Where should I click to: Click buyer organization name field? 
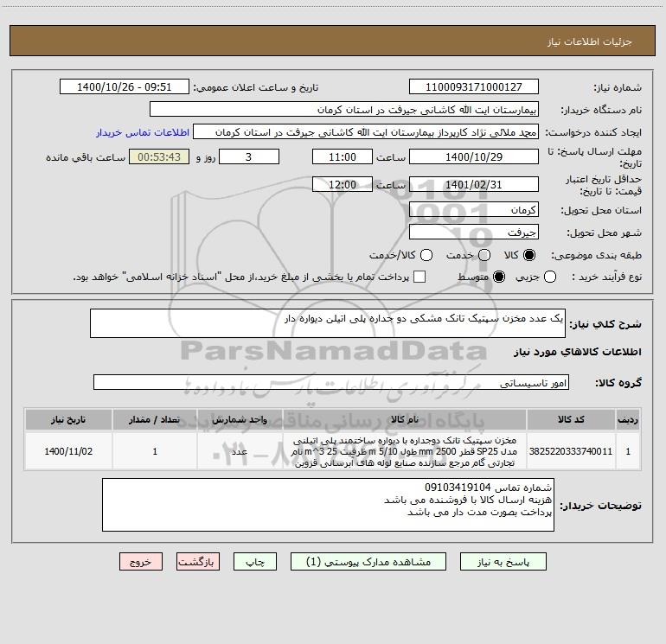point(344,110)
